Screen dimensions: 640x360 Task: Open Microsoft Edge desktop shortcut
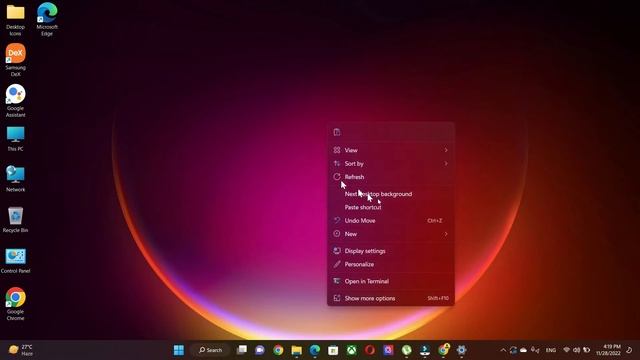coord(47,20)
